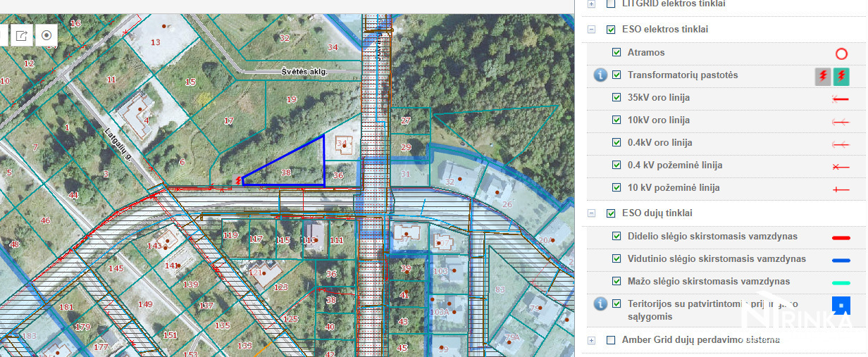
Task: Click the red transformer marker beside parcel 38
Action: (x=239, y=180)
